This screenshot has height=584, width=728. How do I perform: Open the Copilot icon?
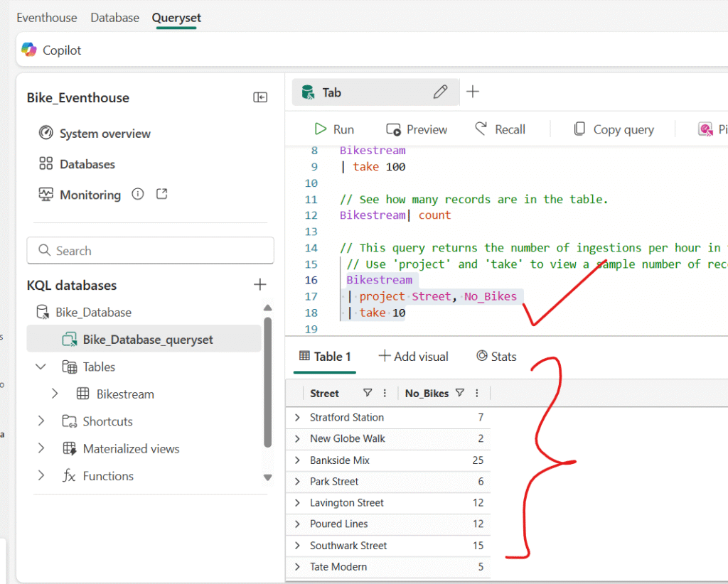tap(28, 50)
